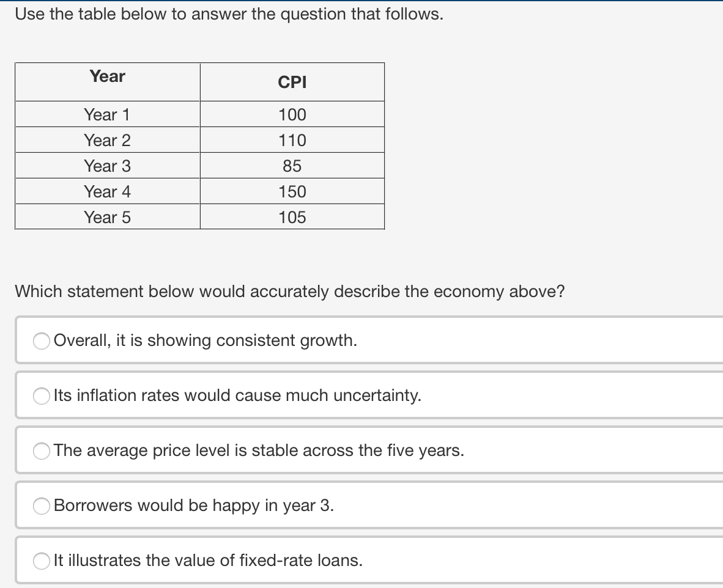The image size is (723, 588).
Task: Select the borrowers happy in year 3 answer
Action: (x=41, y=506)
